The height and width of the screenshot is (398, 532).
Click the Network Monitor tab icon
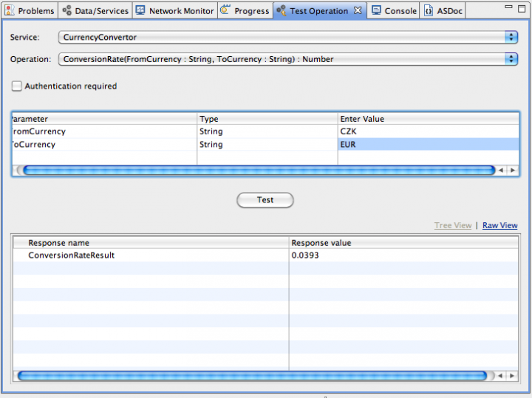(140, 10)
